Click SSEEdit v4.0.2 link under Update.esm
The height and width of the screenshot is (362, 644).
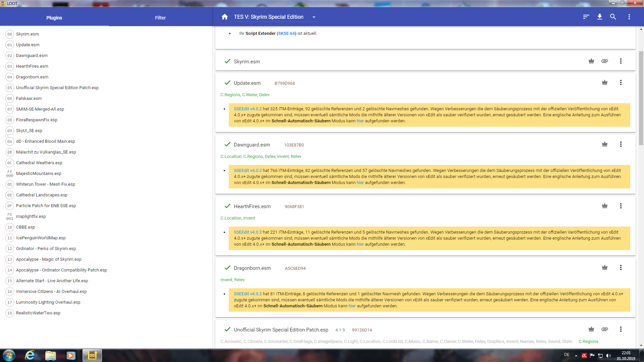coord(248,109)
